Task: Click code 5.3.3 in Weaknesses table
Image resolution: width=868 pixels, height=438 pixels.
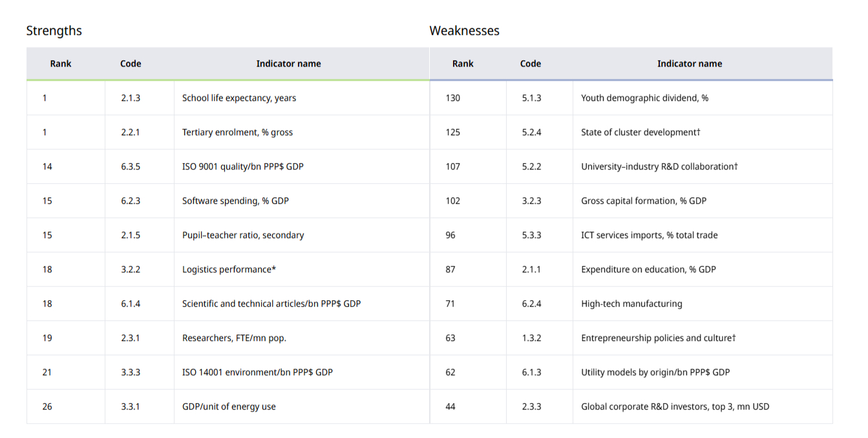Action: click(x=531, y=235)
